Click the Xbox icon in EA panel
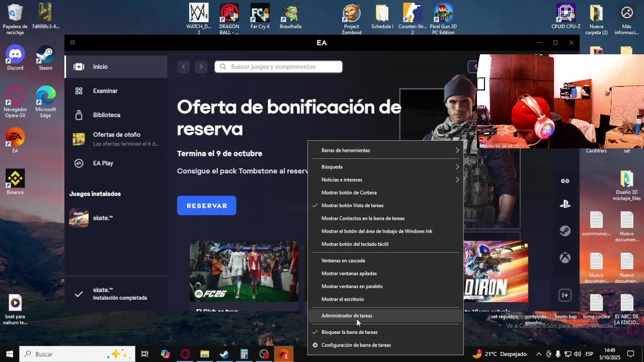 click(566, 258)
